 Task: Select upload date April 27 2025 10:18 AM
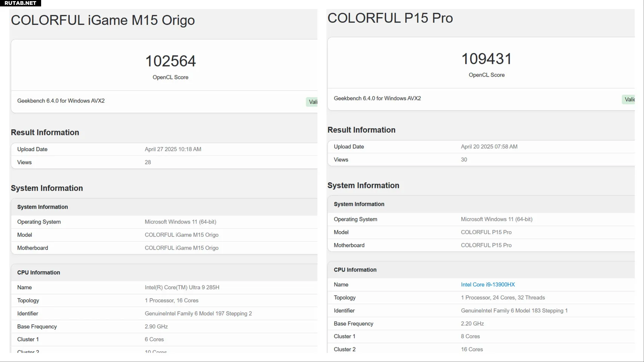(x=173, y=149)
